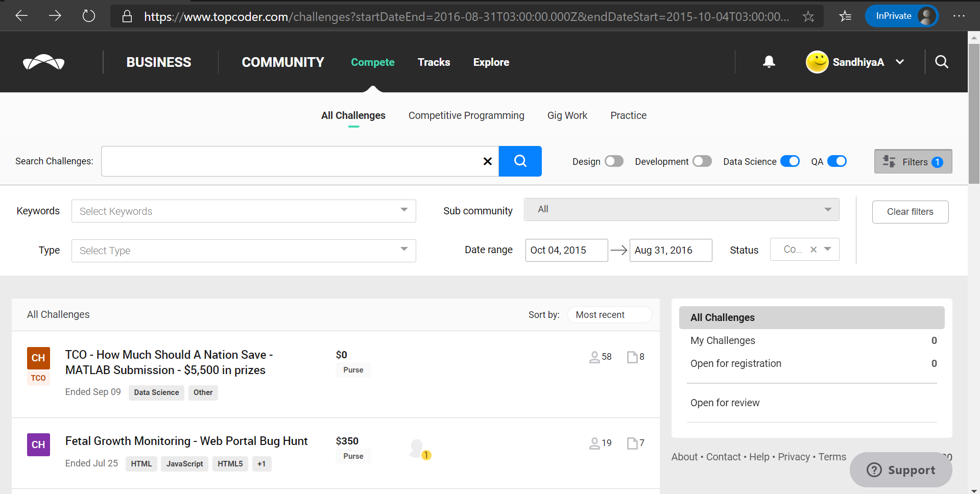The height and width of the screenshot is (494, 980).
Task: Click the blue search challenges button
Action: coord(520,161)
